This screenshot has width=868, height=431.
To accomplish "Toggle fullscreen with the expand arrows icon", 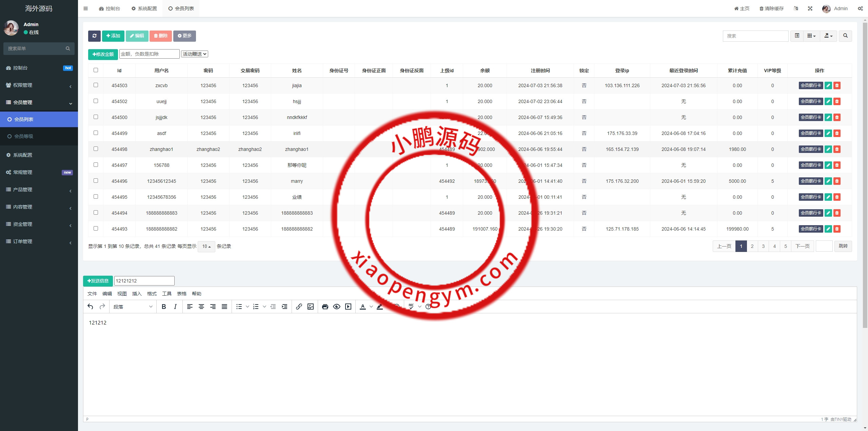I will (810, 8).
